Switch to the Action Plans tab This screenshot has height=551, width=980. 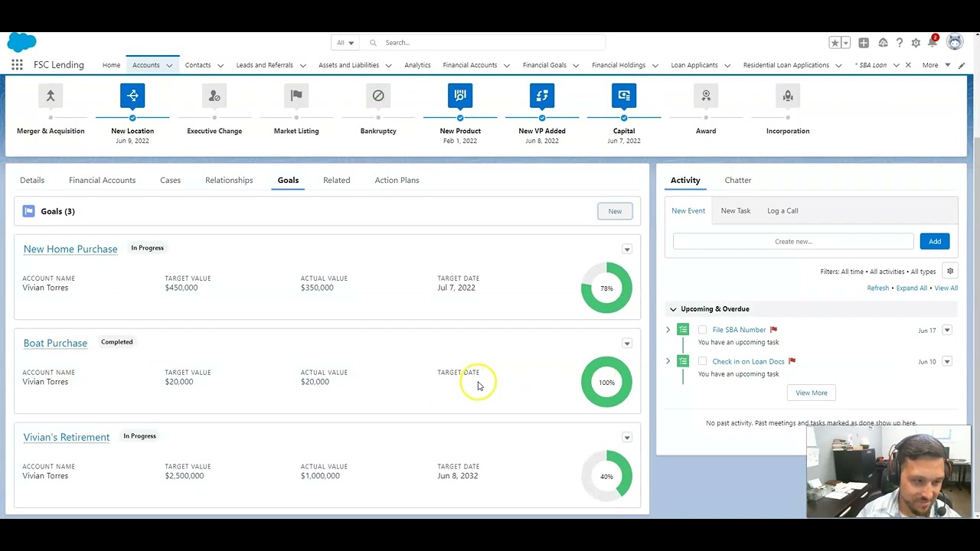pos(397,180)
